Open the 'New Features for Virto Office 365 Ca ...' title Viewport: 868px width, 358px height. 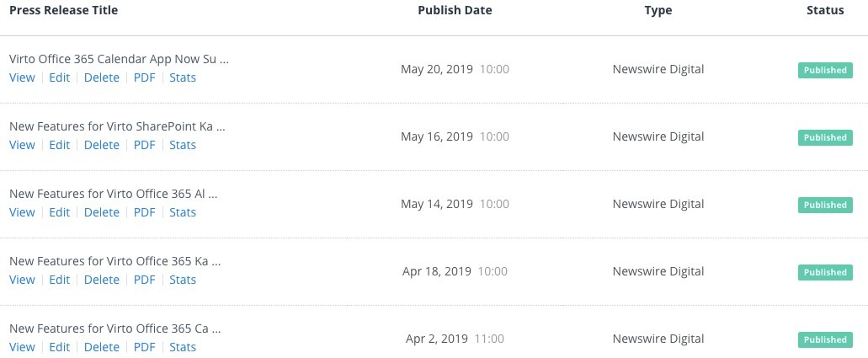coord(115,329)
